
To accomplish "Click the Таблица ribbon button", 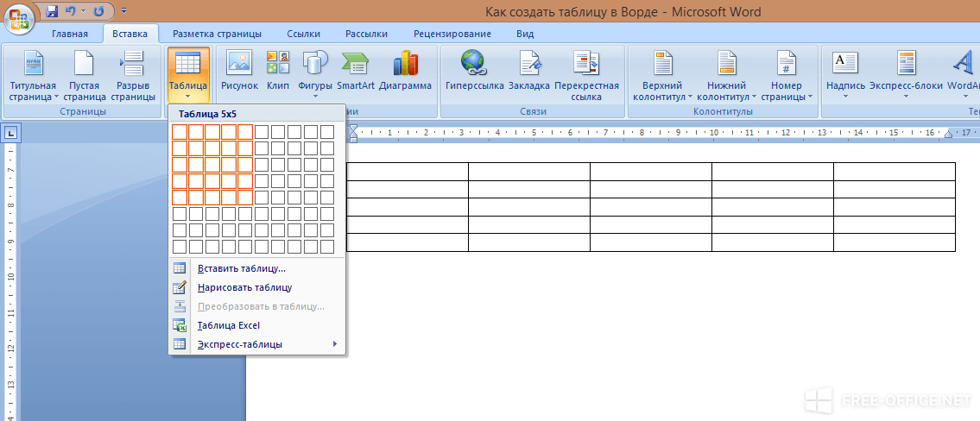I will pyautogui.click(x=187, y=76).
